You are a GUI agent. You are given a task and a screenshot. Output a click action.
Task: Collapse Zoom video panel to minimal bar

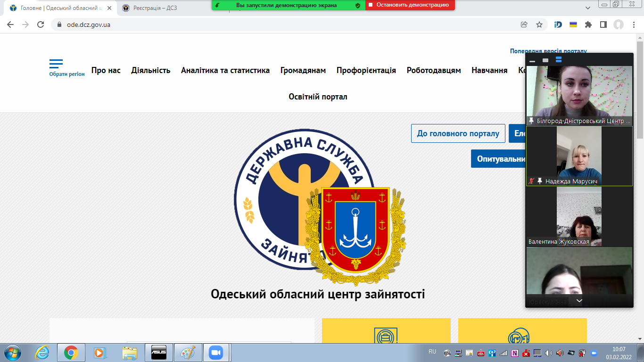pyautogui.click(x=532, y=61)
